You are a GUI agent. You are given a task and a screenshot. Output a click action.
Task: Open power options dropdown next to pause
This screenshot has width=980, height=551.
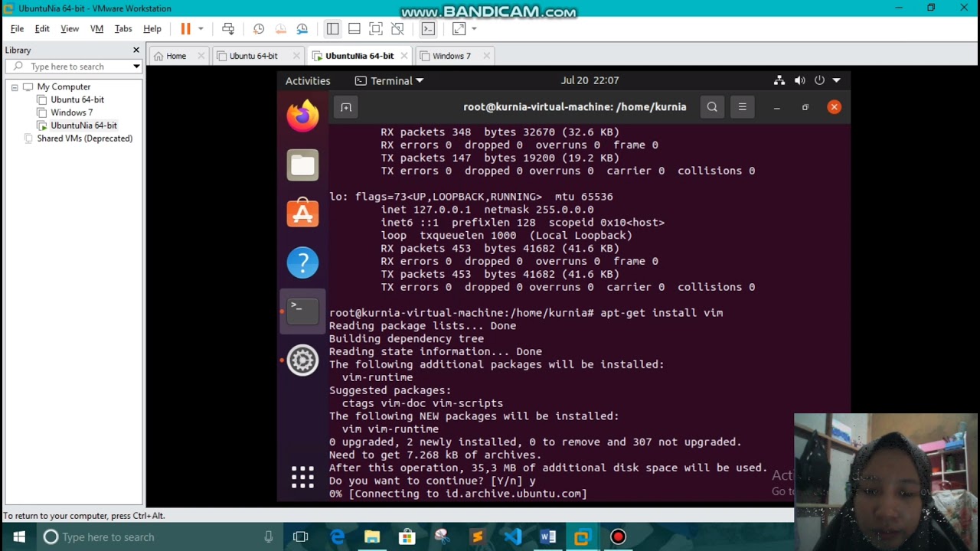(x=201, y=28)
